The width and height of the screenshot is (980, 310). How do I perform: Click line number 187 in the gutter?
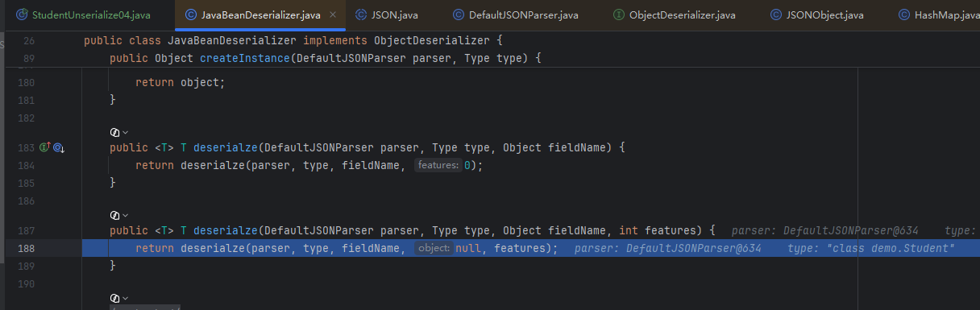(26, 231)
